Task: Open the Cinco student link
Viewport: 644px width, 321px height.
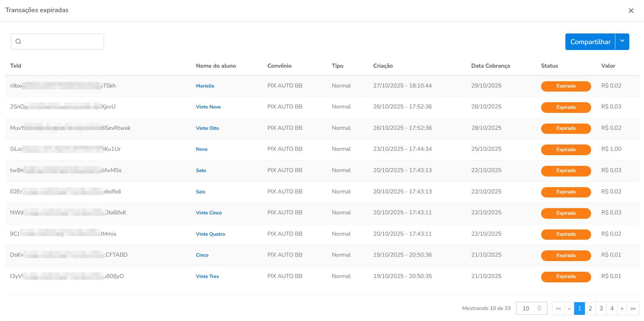Action: [202, 255]
